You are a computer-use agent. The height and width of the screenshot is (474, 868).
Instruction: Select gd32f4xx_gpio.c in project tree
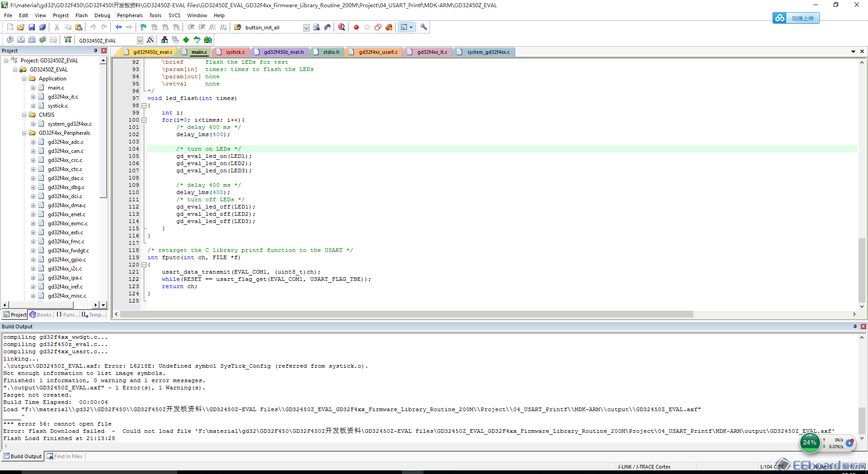tap(66, 260)
